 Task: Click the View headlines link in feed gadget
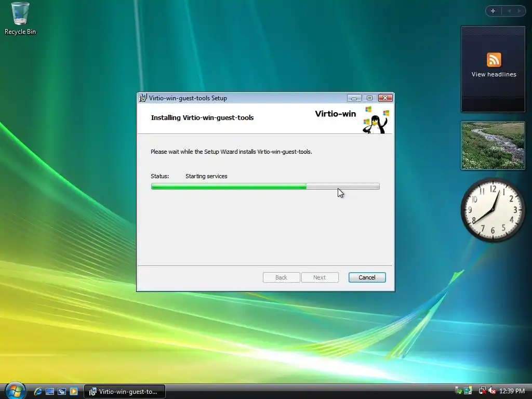coord(494,74)
